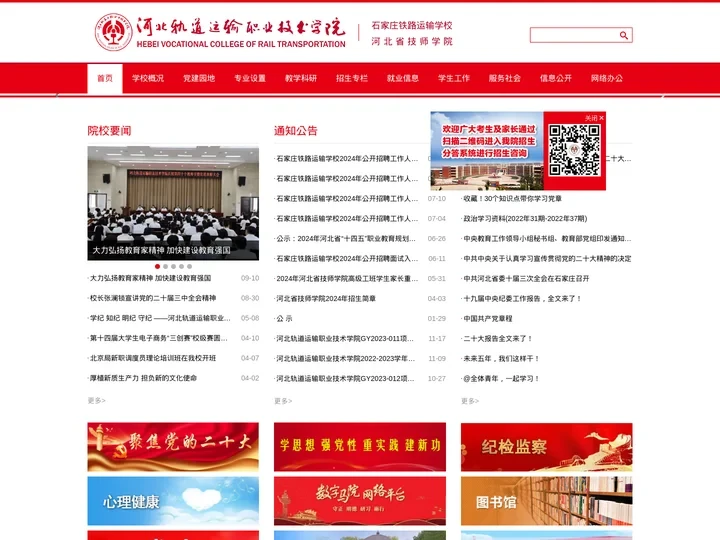
Task: Click 更多 under 院校要闻
Action: click(x=96, y=401)
